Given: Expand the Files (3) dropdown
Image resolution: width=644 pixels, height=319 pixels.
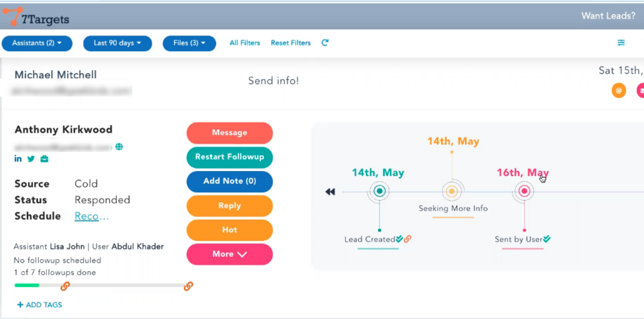Looking at the screenshot, I should point(189,43).
